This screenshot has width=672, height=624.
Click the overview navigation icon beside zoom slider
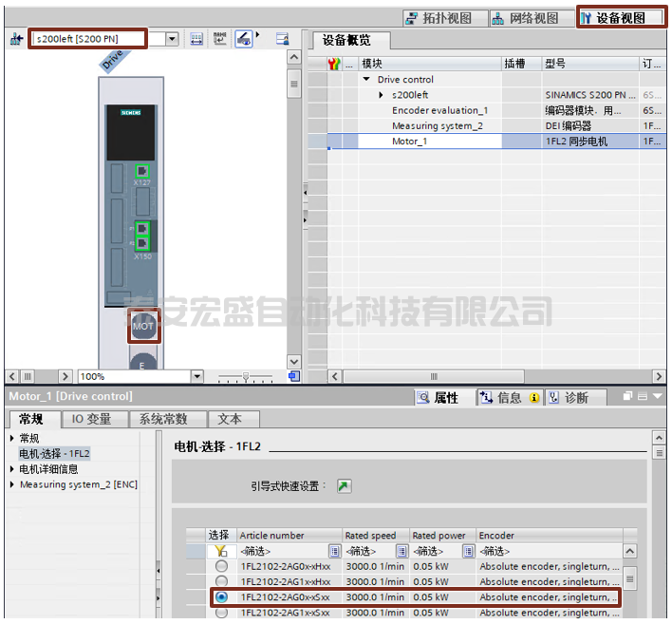pos(294,376)
